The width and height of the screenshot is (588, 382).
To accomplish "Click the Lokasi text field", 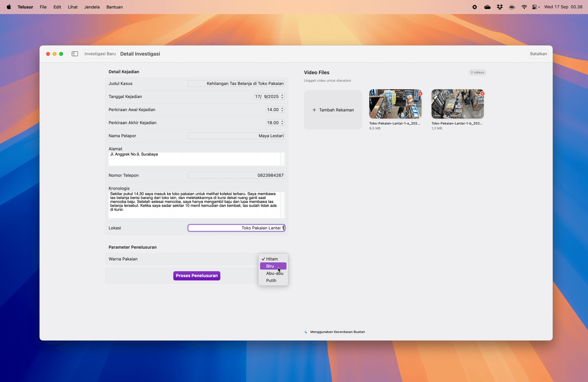I will tap(236, 228).
